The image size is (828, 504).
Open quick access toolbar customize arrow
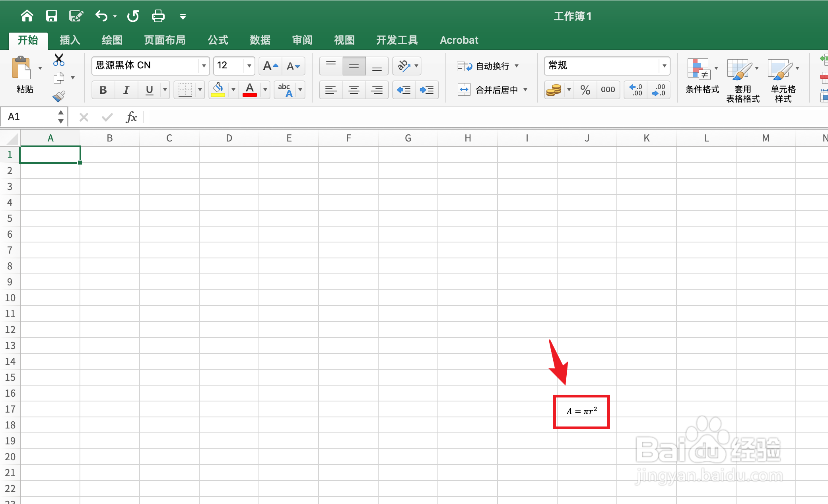click(183, 17)
